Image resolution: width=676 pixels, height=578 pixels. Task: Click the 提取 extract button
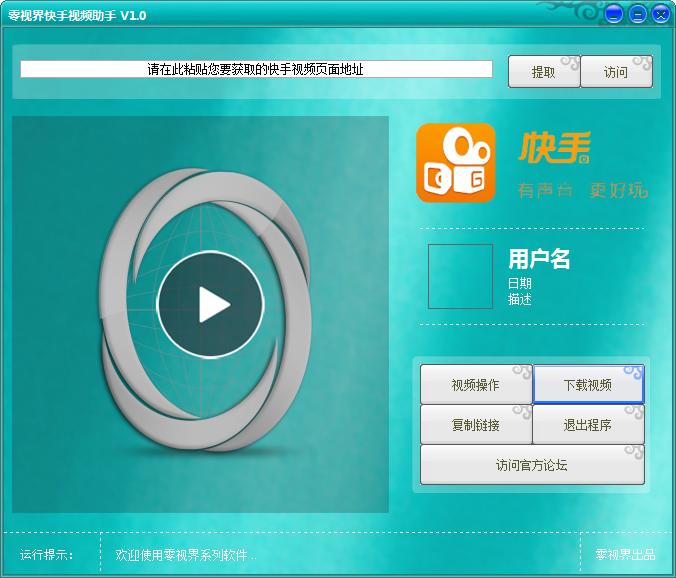[x=544, y=72]
